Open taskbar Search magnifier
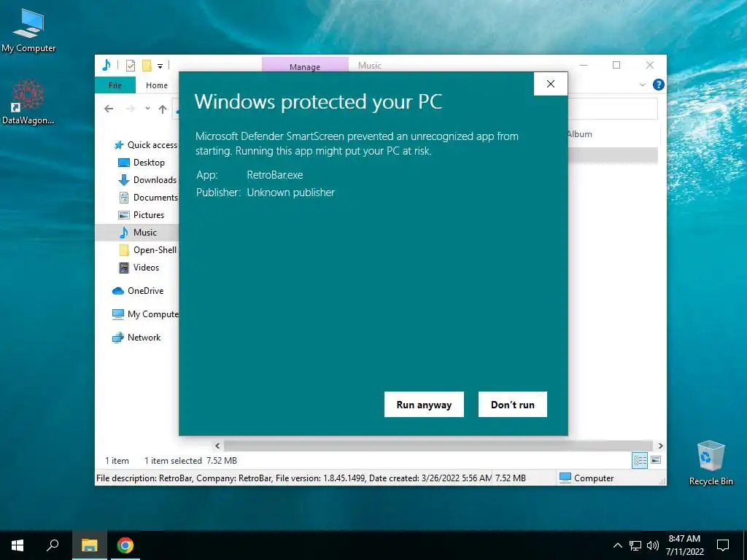The height and width of the screenshot is (560, 747). coord(53,545)
